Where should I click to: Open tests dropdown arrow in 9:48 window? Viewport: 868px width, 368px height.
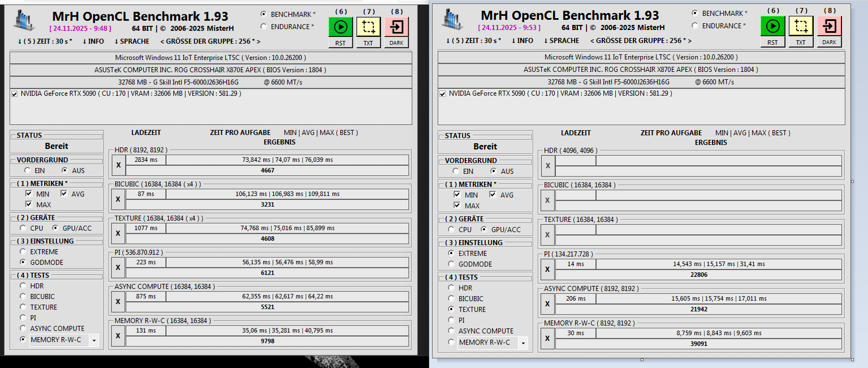point(93,340)
